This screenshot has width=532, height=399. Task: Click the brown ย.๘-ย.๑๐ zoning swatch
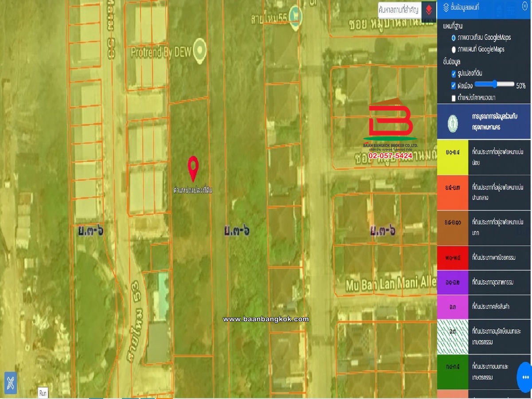(453, 228)
